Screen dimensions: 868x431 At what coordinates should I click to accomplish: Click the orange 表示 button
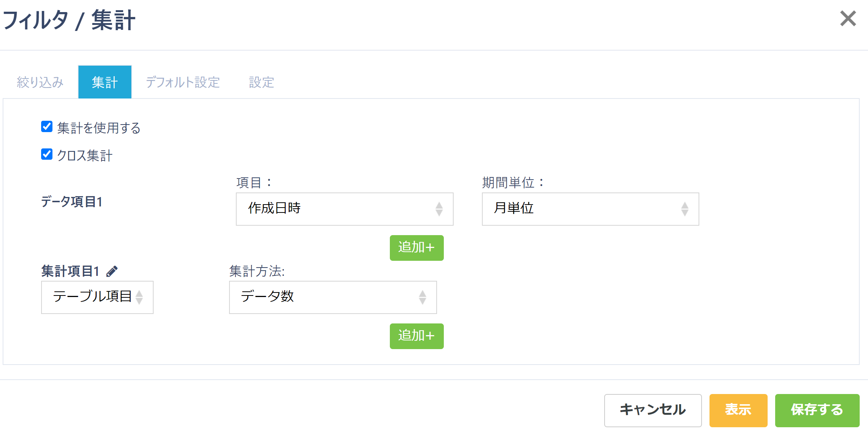(x=738, y=410)
